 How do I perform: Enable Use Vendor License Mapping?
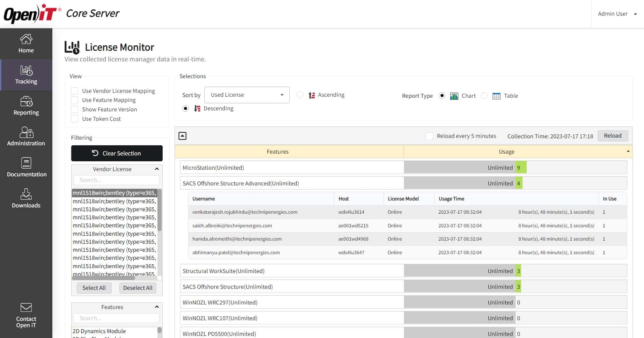click(x=74, y=91)
